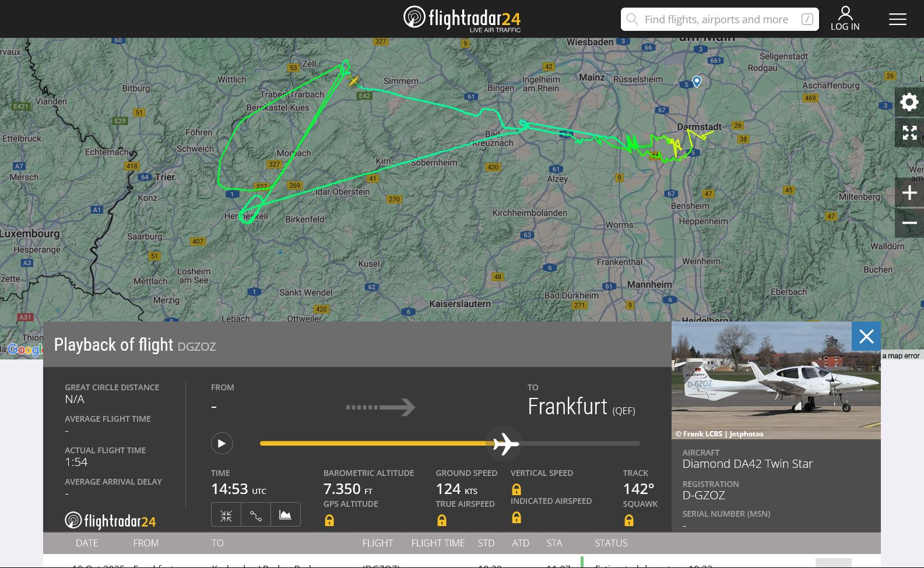Open the hamburger main menu
924x568 pixels.
(897, 19)
